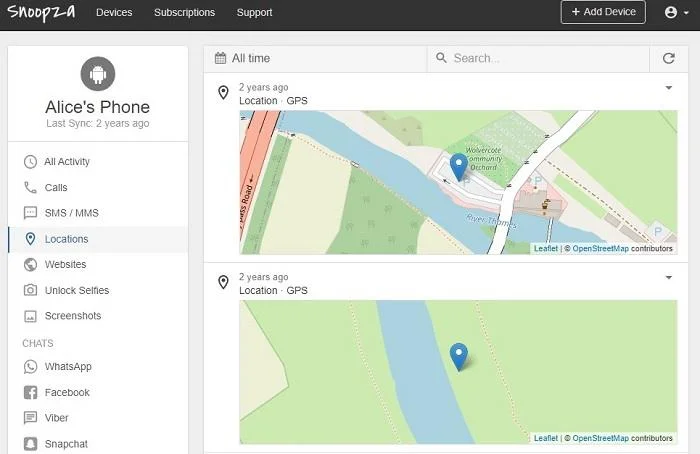Click the SMS speech bubble icon
The height and width of the screenshot is (454, 700).
[30, 213]
